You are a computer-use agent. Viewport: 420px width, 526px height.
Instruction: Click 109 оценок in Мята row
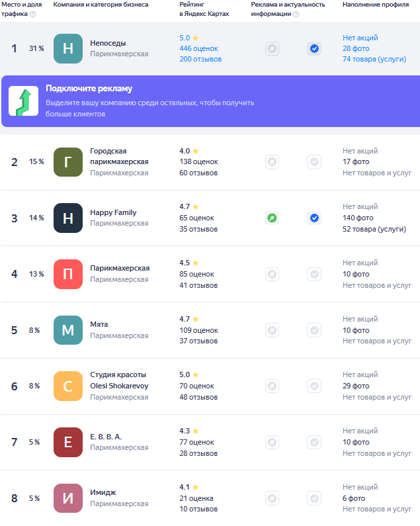198,330
